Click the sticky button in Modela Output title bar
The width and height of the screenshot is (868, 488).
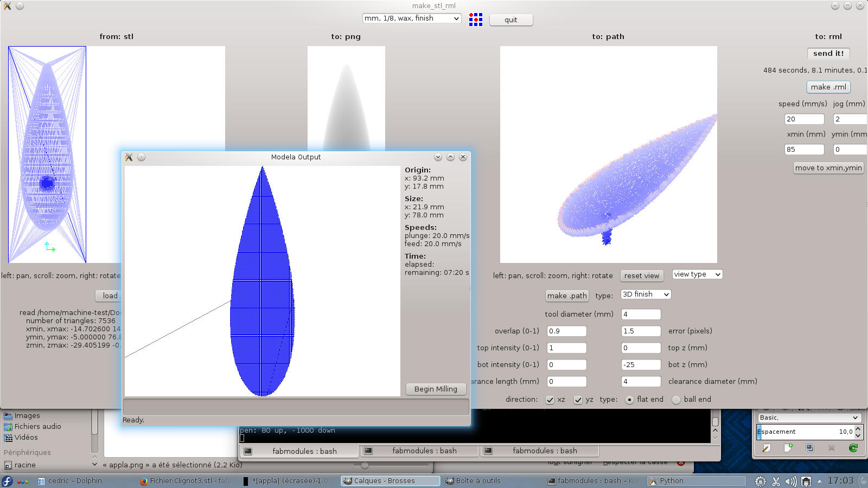pos(141,157)
